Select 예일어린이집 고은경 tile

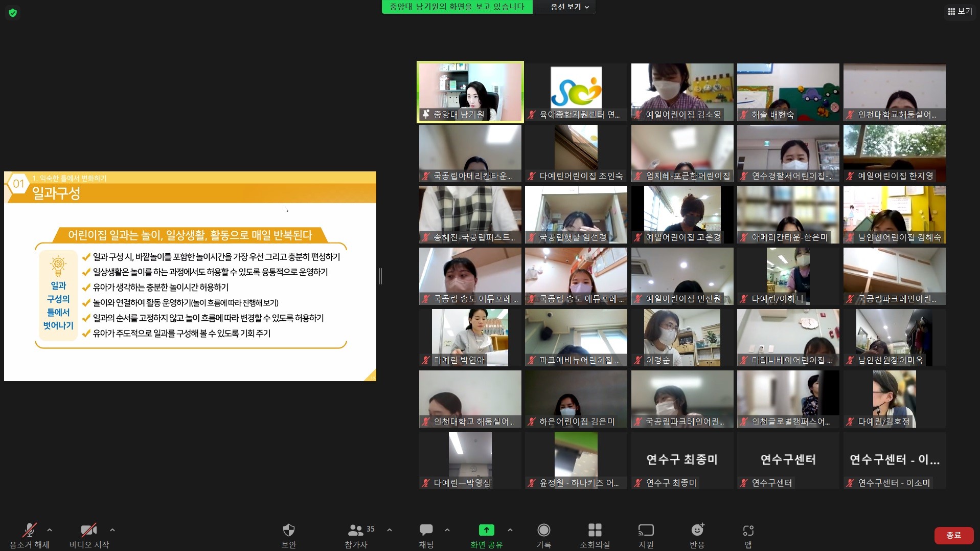pos(682,215)
